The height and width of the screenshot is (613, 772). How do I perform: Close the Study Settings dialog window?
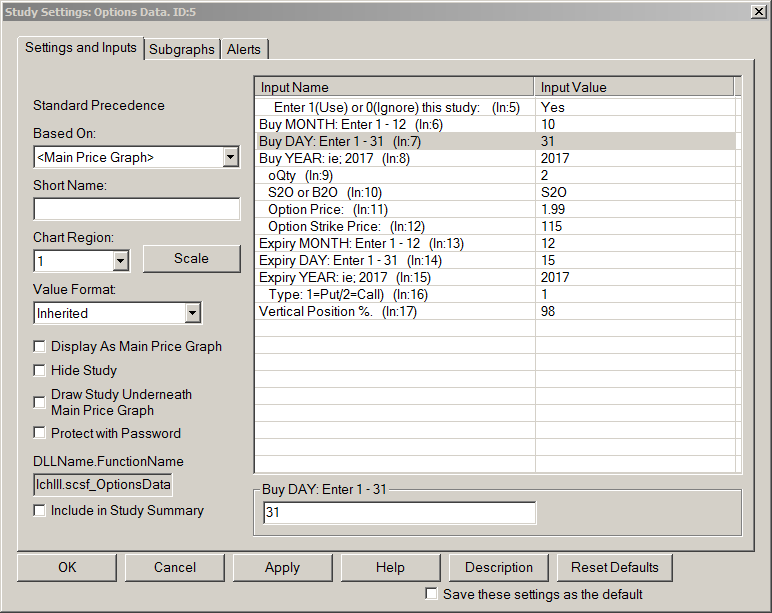758,11
